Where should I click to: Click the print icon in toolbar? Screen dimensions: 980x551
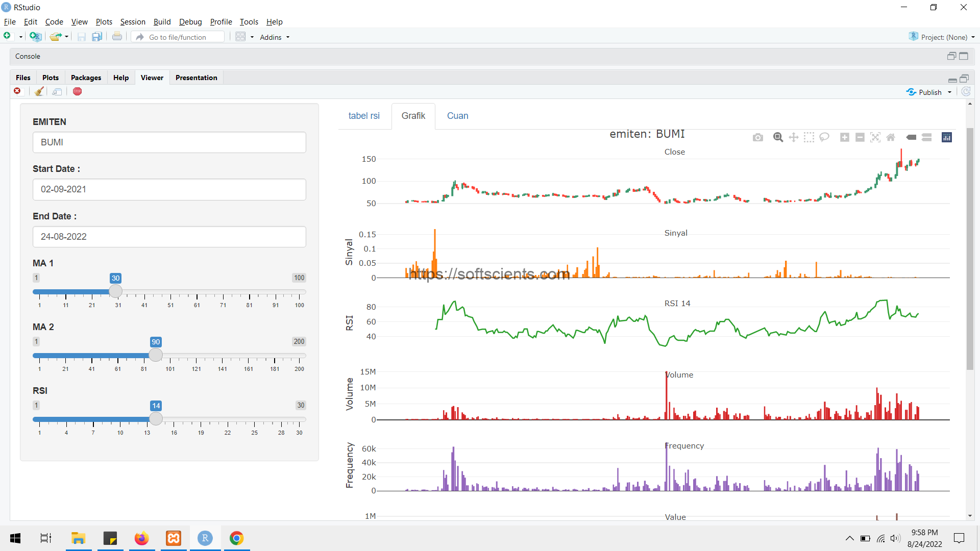tap(117, 36)
